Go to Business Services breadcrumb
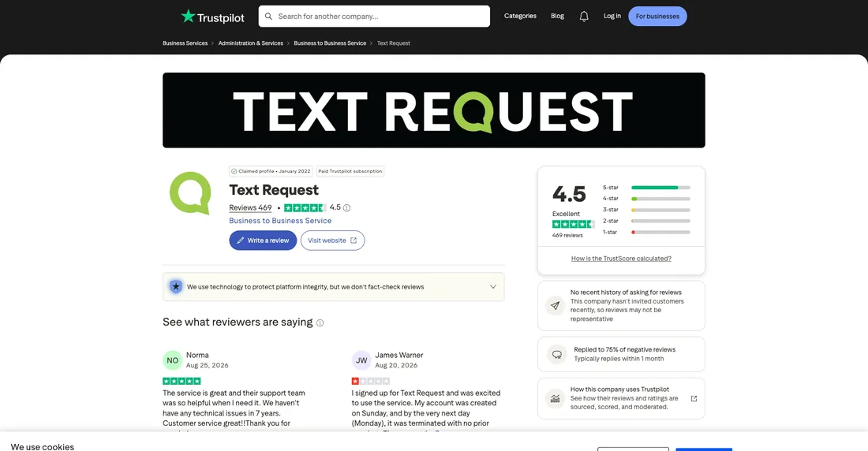The image size is (868, 451). pos(185,43)
